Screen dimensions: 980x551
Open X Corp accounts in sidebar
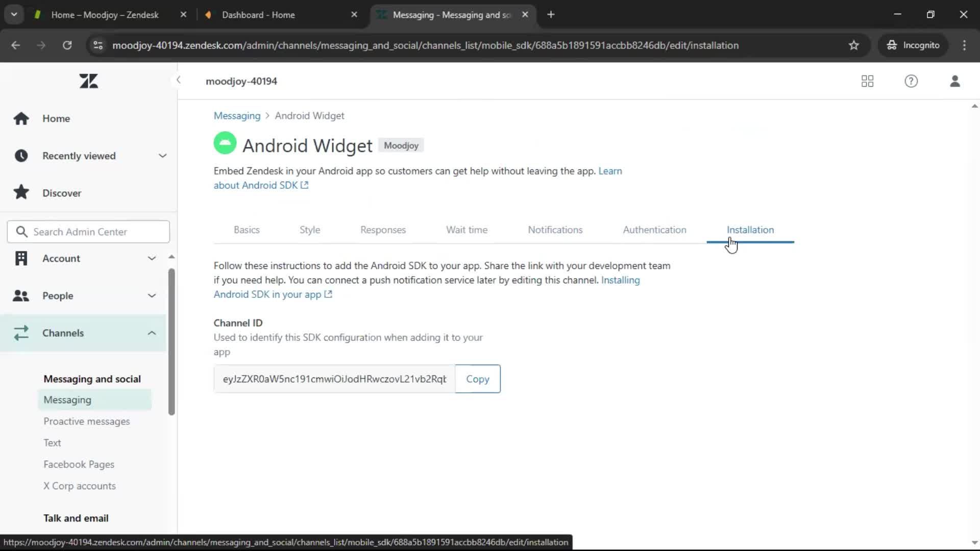click(80, 486)
